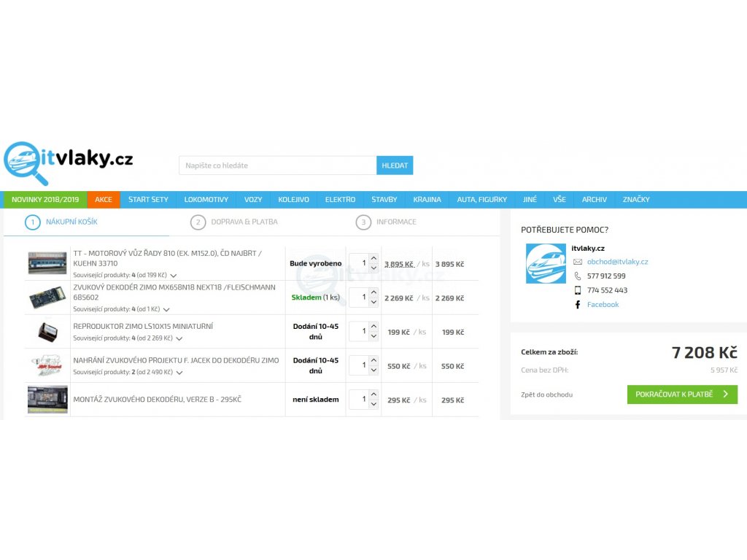This screenshot has width=747, height=560.
Task: Open the Archiv menu item
Action: [594, 200]
